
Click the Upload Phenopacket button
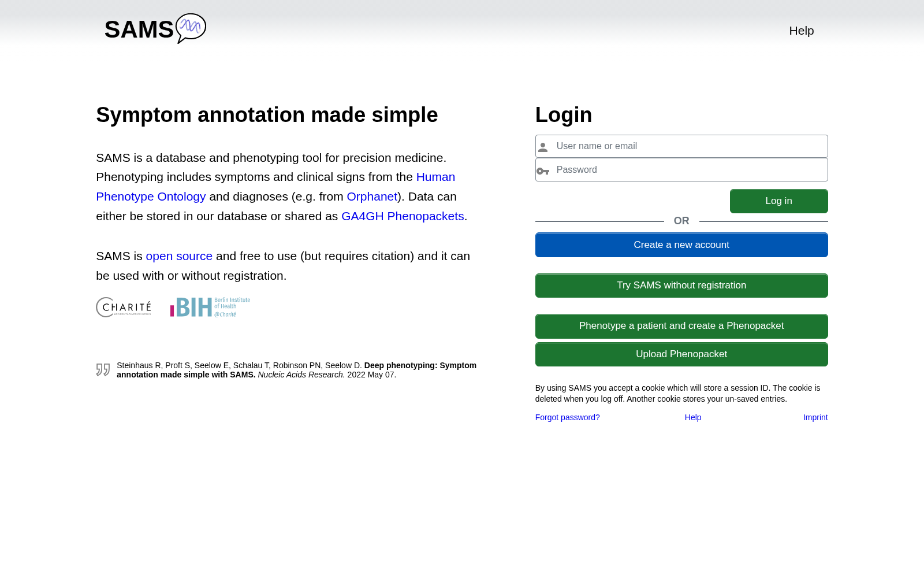[x=681, y=354]
